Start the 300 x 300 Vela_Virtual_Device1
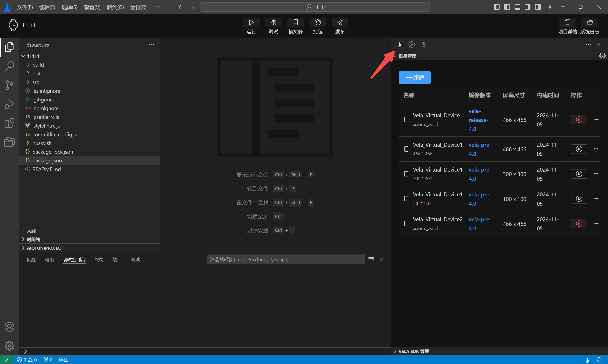This screenshot has height=364, width=608. pos(579,174)
